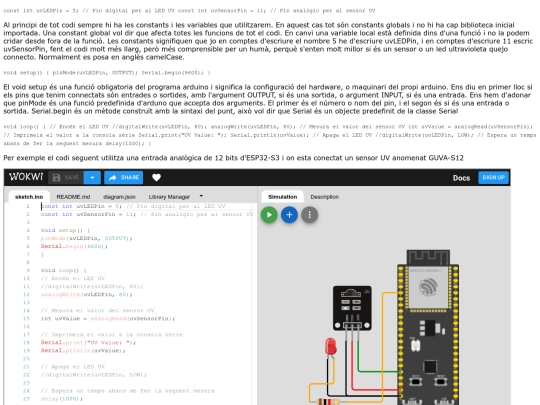Click the '// Espera un temps abans' comment line

pos(127,391)
